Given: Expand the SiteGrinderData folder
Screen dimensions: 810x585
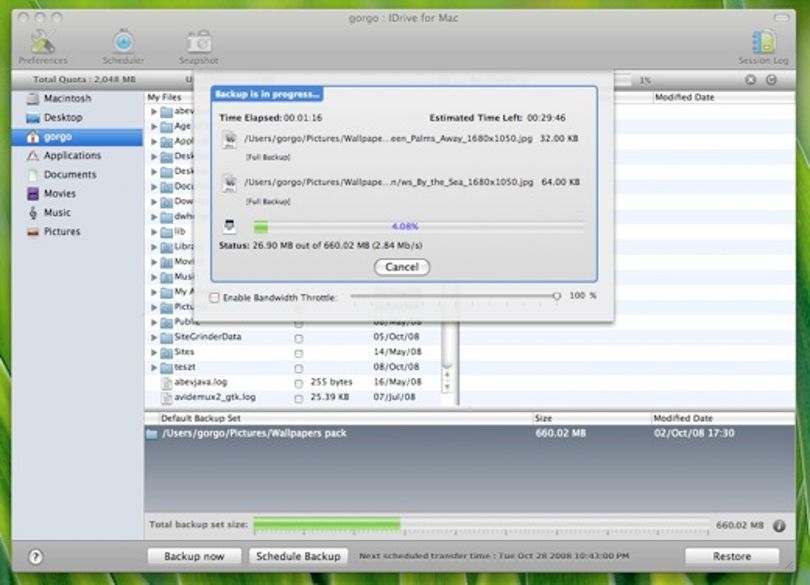Looking at the screenshot, I should coord(154,337).
